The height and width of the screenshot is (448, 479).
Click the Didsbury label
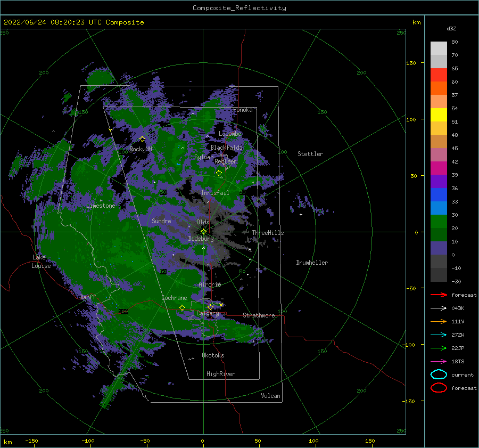click(201, 239)
